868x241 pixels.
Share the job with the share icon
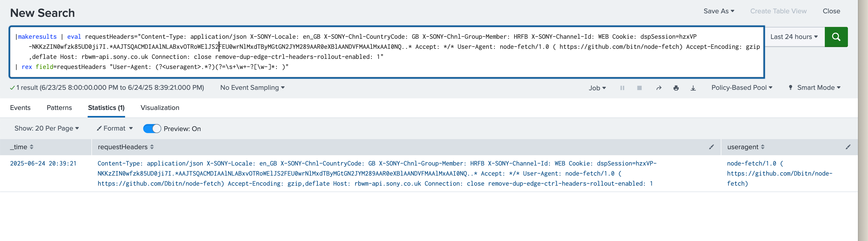point(659,88)
